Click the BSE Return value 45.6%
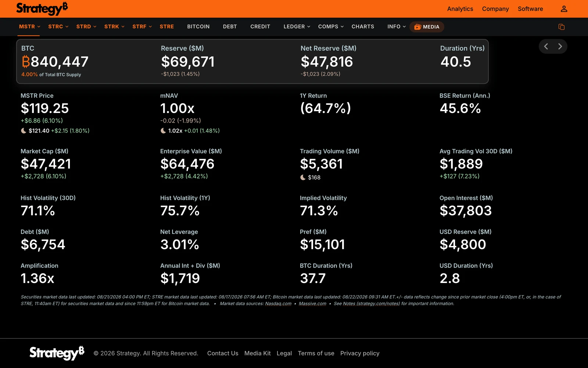 pos(460,109)
